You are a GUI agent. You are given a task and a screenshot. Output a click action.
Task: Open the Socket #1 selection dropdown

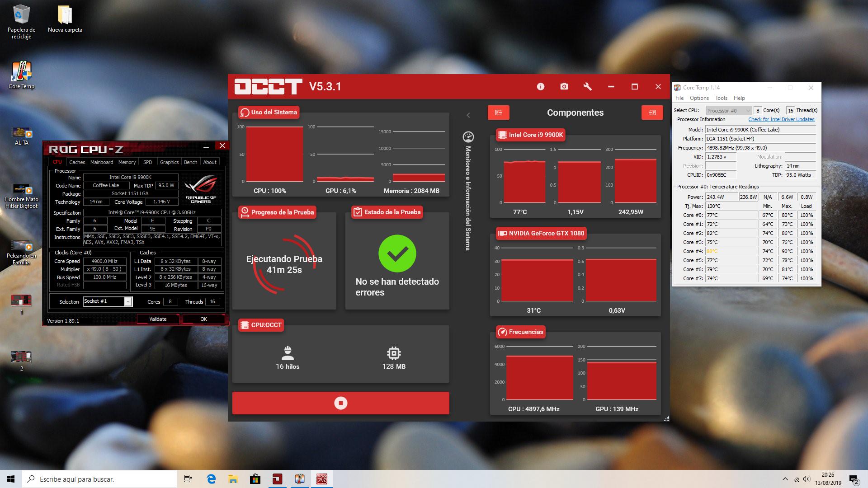(x=128, y=302)
